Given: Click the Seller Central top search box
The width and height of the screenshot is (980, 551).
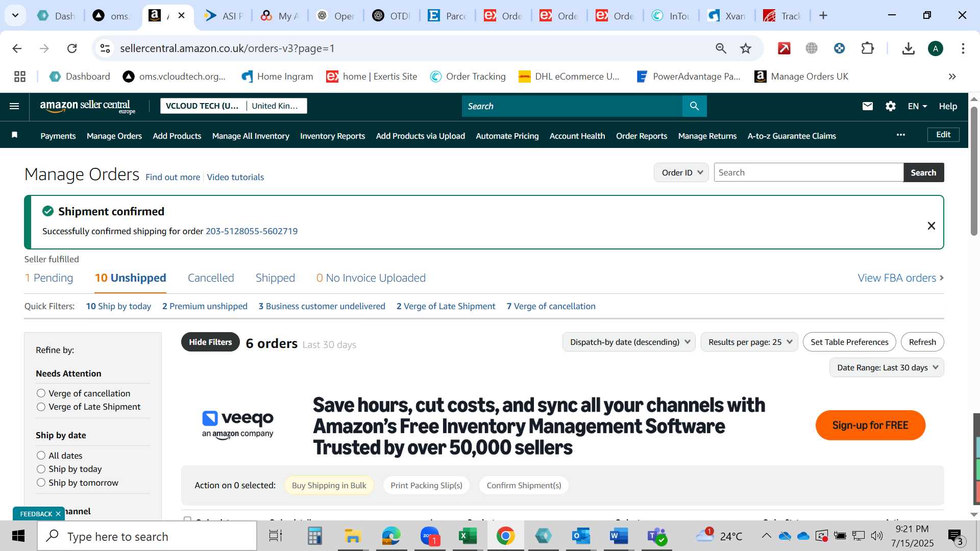Looking at the screenshot, I should click(572, 106).
